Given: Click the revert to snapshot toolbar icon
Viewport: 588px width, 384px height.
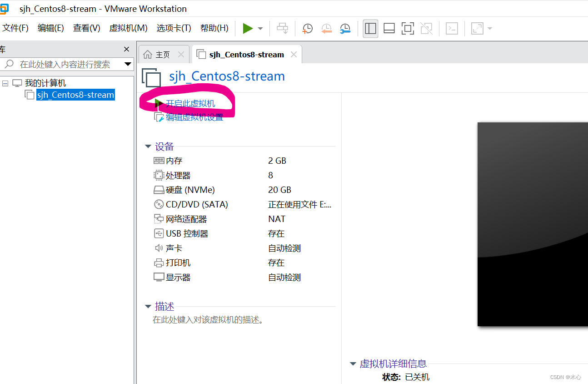Looking at the screenshot, I should point(326,29).
